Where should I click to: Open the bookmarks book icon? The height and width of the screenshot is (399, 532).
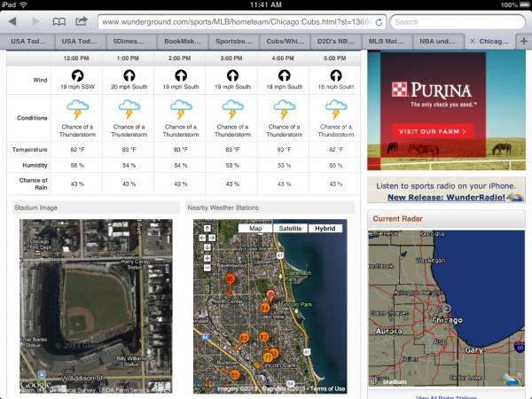[59, 20]
